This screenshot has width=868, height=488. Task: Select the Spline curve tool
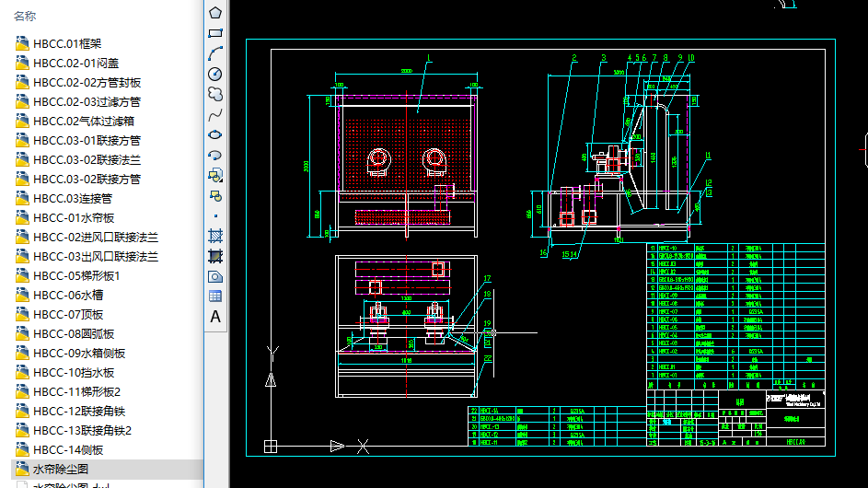(215, 114)
